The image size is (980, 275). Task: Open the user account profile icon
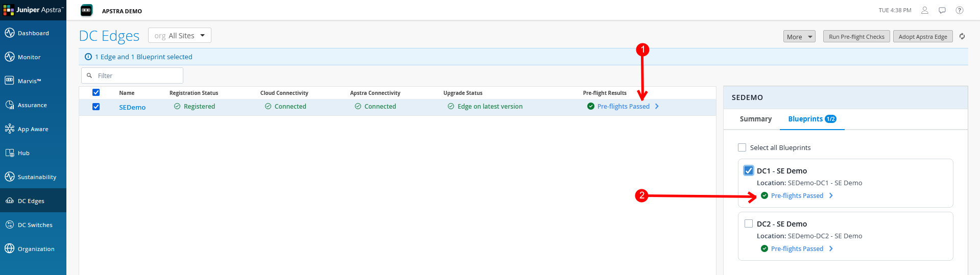pyautogui.click(x=925, y=10)
